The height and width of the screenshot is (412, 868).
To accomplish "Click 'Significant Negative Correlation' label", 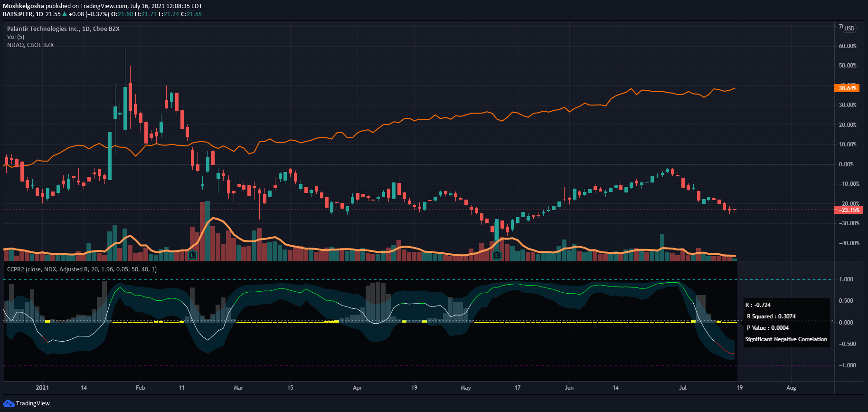I will coord(786,339).
